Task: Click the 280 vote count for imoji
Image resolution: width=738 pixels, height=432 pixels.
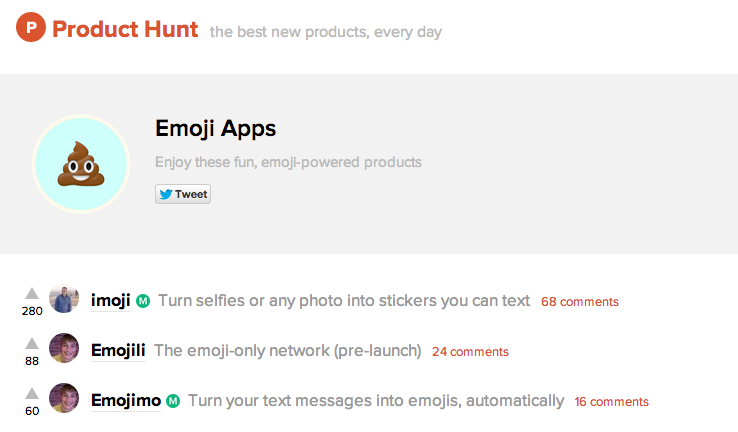Action: click(32, 311)
